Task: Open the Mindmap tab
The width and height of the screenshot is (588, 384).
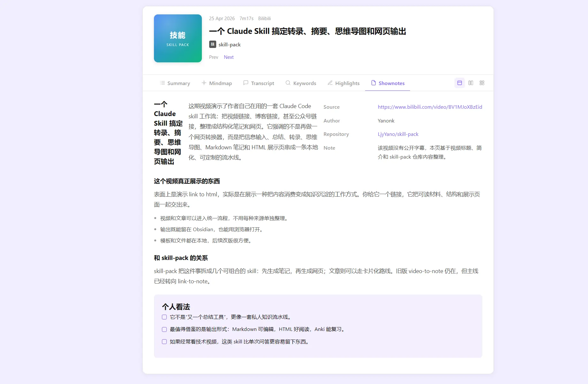Action: click(x=217, y=83)
